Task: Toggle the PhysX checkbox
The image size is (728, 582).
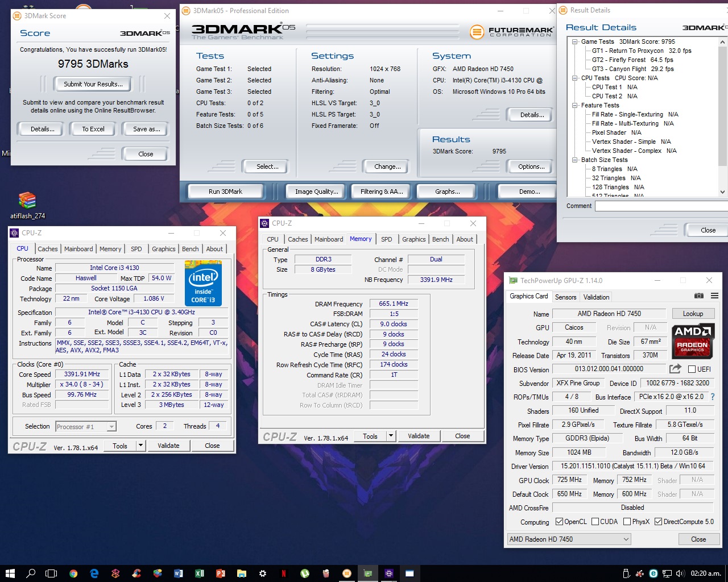Action: [627, 521]
